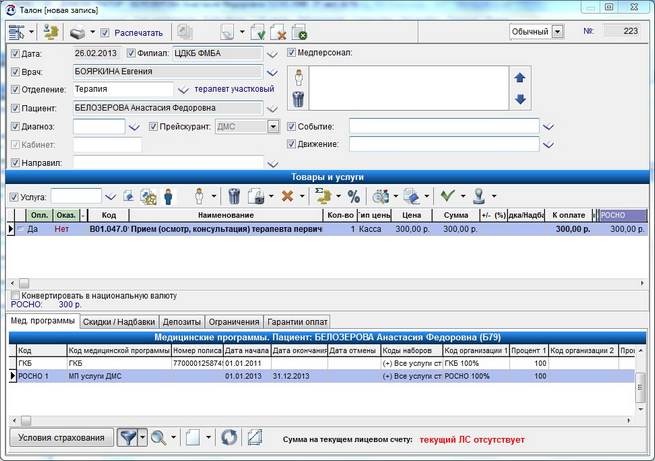The width and height of the screenshot is (655, 461).
Task: Expand the Движение lookup chevron
Action: pyautogui.click(x=548, y=144)
